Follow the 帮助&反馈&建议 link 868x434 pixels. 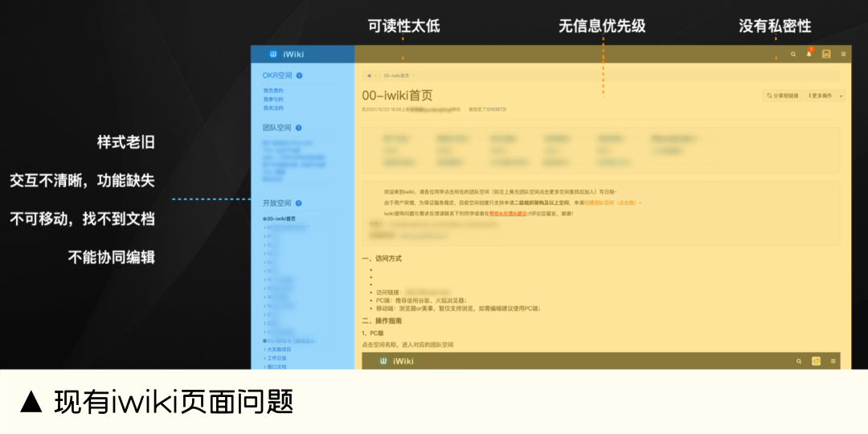(x=508, y=213)
